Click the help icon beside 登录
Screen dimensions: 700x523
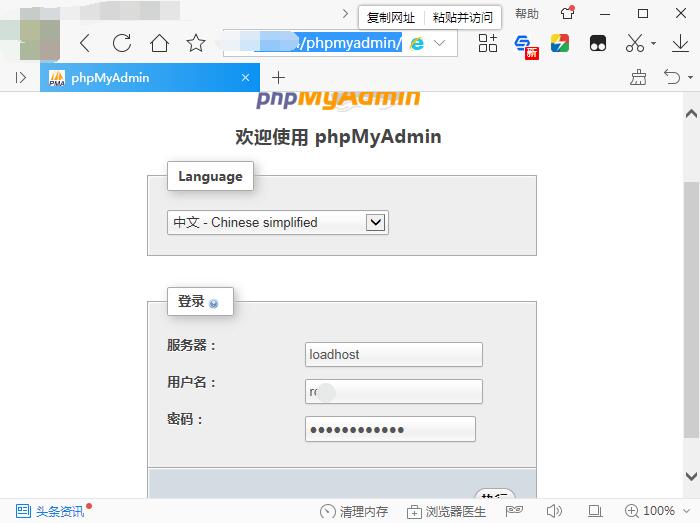pos(213,303)
